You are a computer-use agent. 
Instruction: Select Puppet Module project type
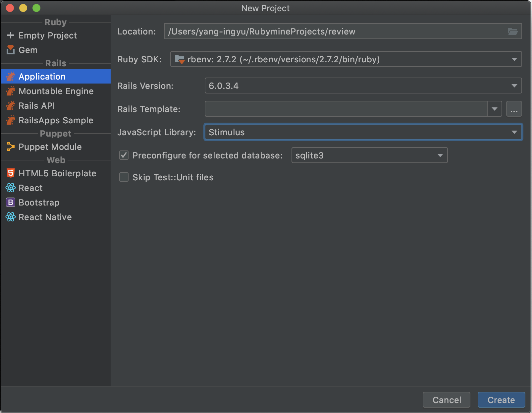click(56, 147)
